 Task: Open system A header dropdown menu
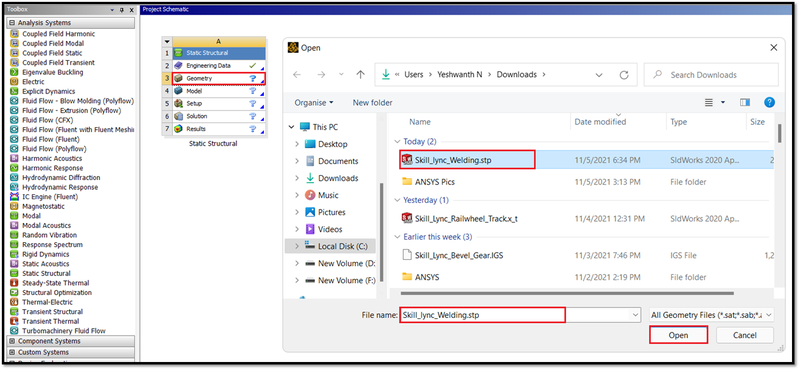click(167, 41)
